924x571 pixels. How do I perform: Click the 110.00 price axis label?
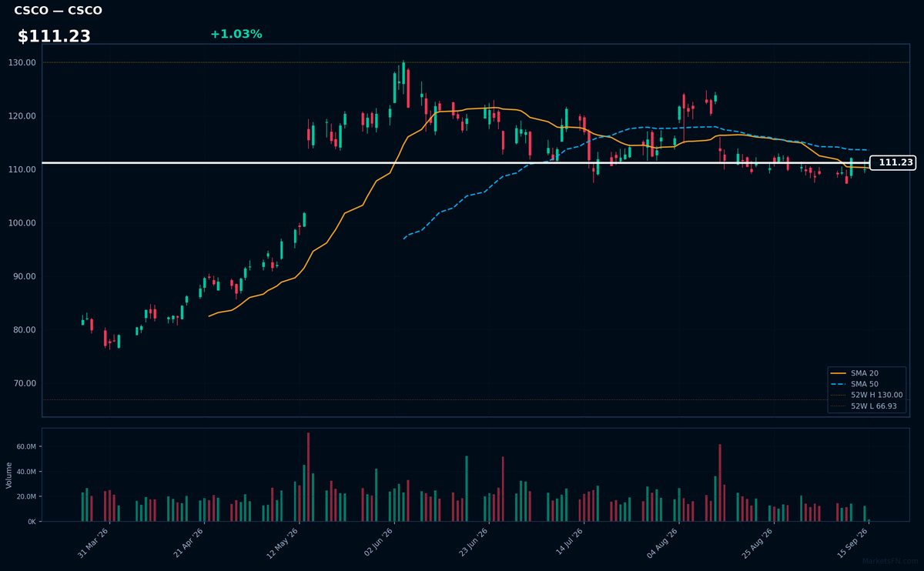point(23,169)
